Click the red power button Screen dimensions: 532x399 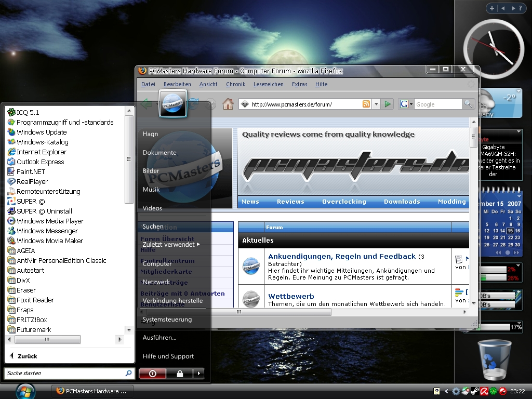pos(152,374)
